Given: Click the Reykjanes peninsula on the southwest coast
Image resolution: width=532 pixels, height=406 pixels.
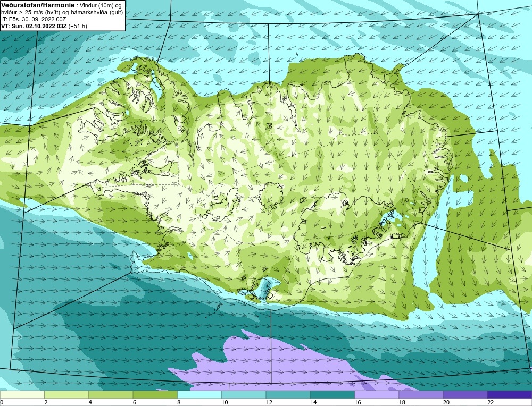Looking at the screenshot, I should [143, 263].
